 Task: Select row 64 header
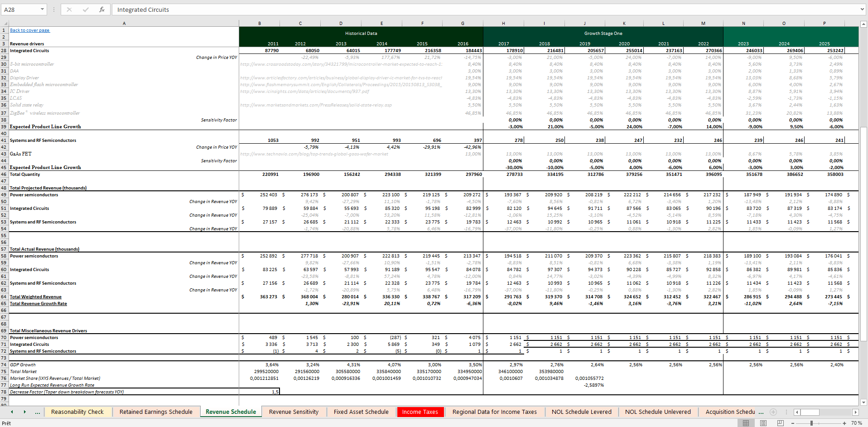point(4,297)
